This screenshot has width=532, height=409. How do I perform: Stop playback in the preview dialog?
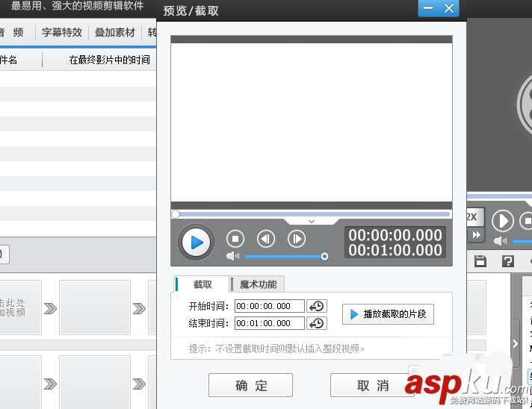pyautogui.click(x=235, y=239)
